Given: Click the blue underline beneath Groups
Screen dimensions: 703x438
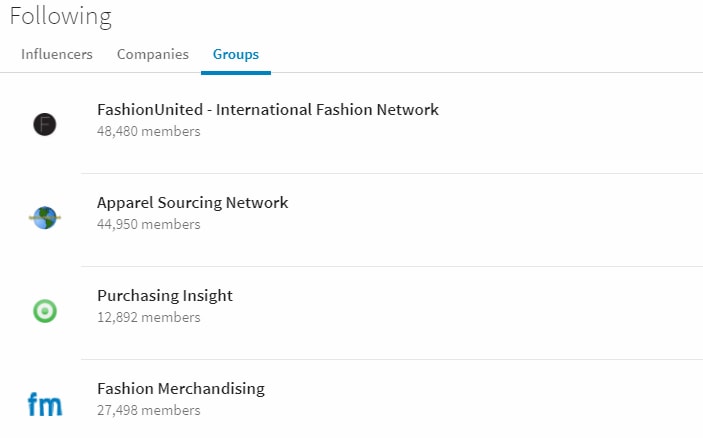Looking at the screenshot, I should (236, 73).
